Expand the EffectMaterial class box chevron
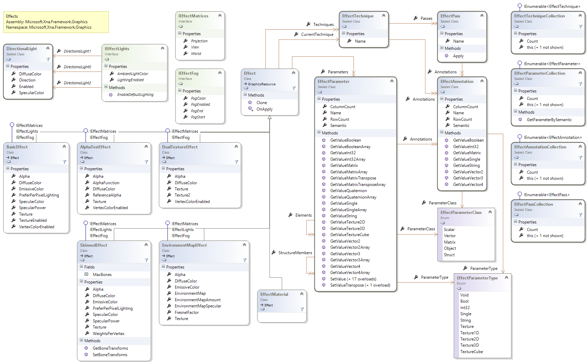The width and height of the screenshot is (588, 364). pos(302,294)
